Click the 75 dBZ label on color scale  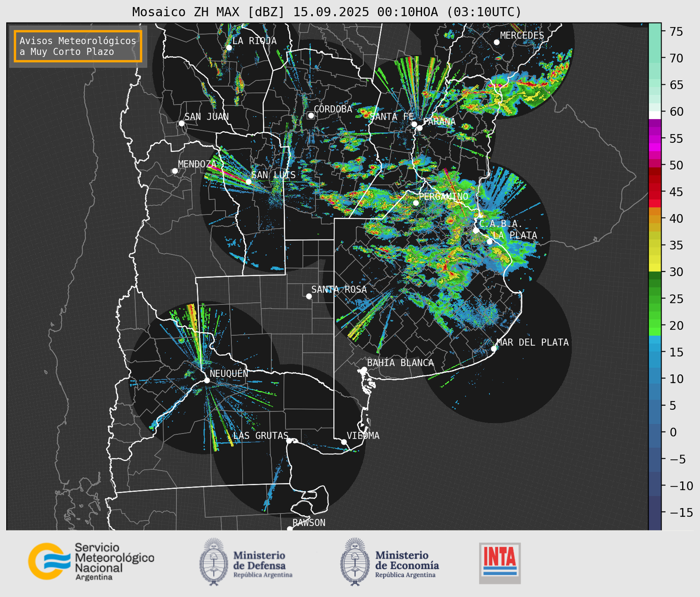(676, 32)
